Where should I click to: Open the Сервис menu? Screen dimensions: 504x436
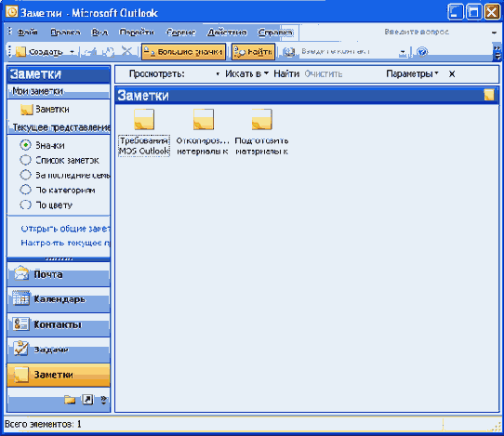[181, 32]
